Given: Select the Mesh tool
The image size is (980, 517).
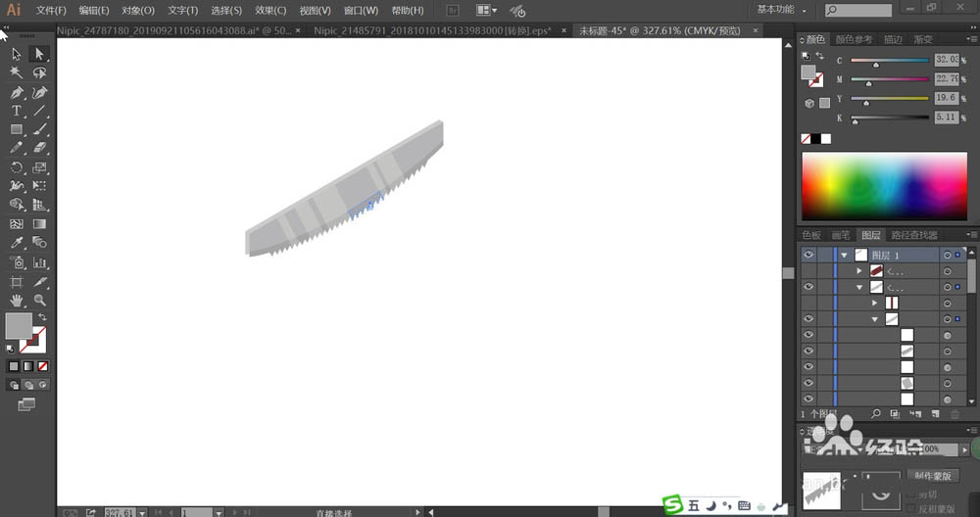Looking at the screenshot, I should point(17,224).
